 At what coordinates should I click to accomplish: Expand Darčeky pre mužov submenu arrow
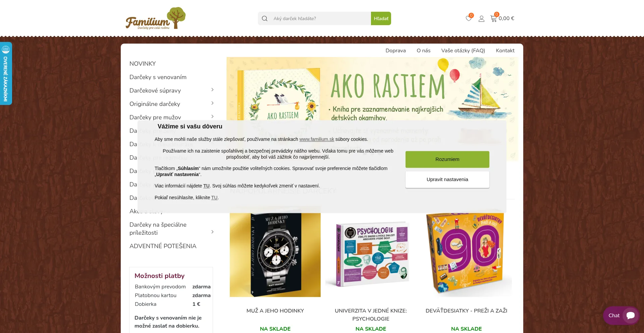(x=212, y=117)
